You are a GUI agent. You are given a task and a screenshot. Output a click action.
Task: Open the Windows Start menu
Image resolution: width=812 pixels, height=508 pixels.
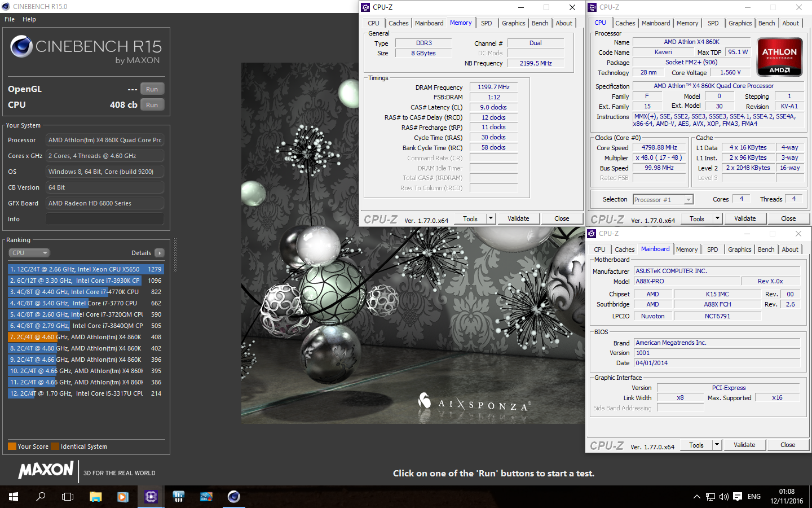(x=14, y=497)
